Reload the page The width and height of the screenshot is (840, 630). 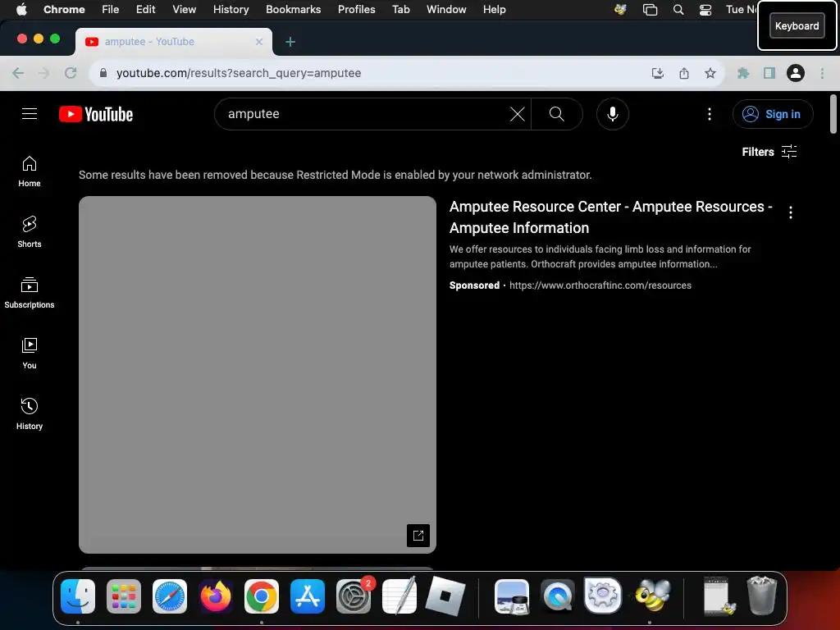pyautogui.click(x=71, y=73)
